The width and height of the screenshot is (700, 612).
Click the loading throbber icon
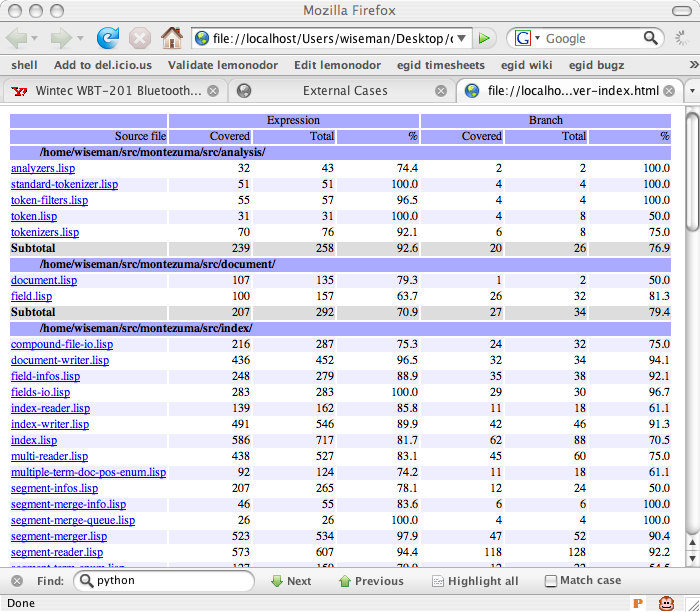(682, 38)
